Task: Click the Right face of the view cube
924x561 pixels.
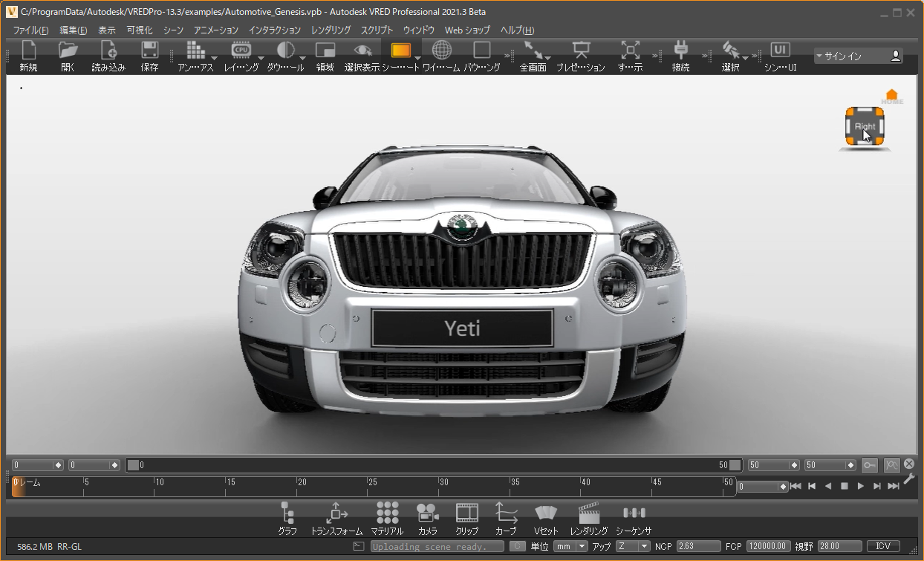Action: tap(865, 126)
